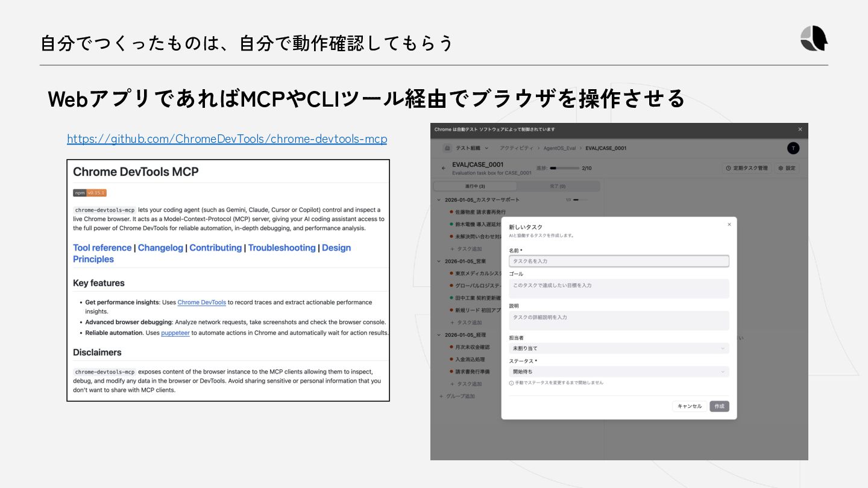Open the 担当者 未割り当て dropdown

(x=619, y=348)
